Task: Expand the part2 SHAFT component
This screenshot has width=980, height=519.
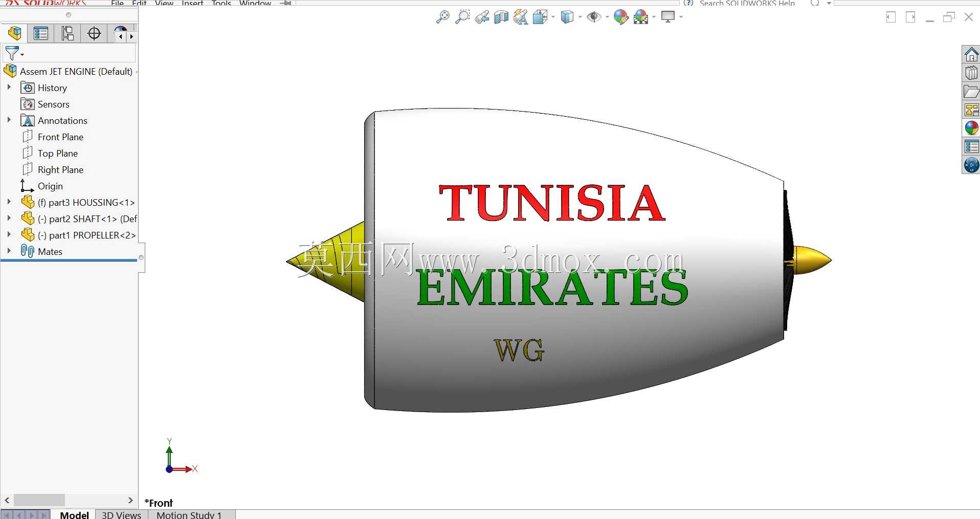Action: click(x=9, y=218)
